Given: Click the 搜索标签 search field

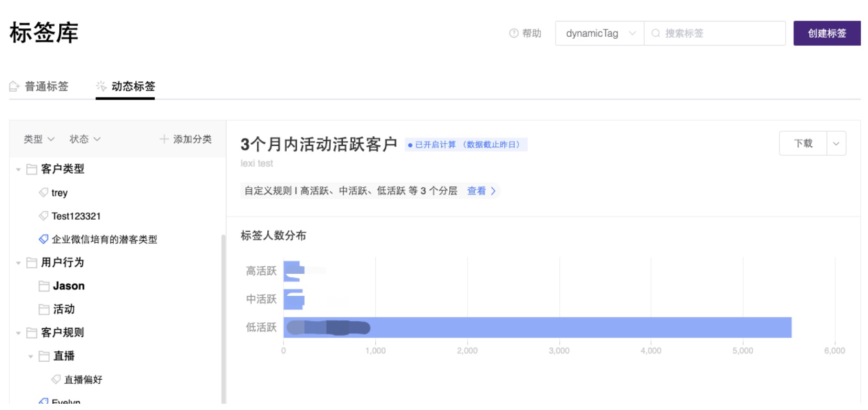Looking at the screenshot, I should click(x=721, y=33).
